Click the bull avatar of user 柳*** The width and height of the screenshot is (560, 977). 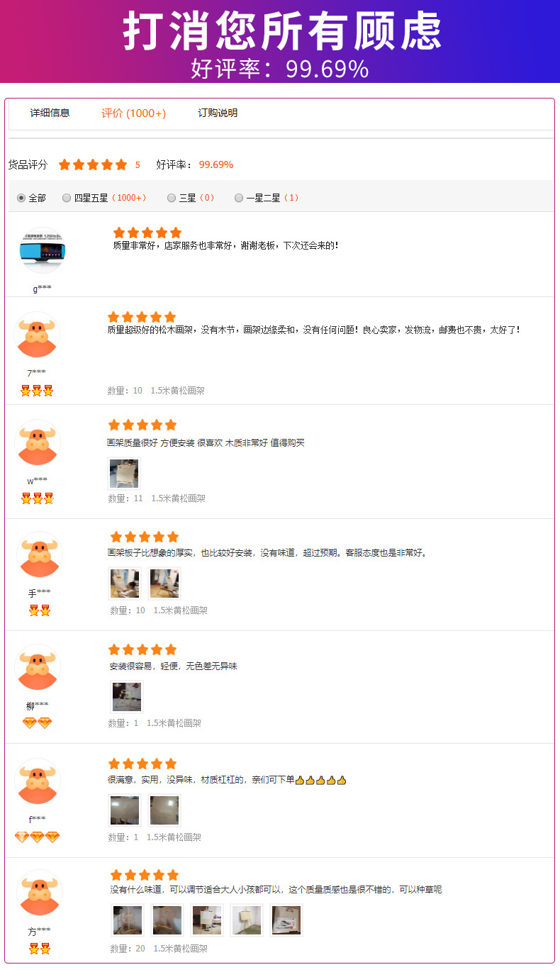pyautogui.click(x=38, y=667)
